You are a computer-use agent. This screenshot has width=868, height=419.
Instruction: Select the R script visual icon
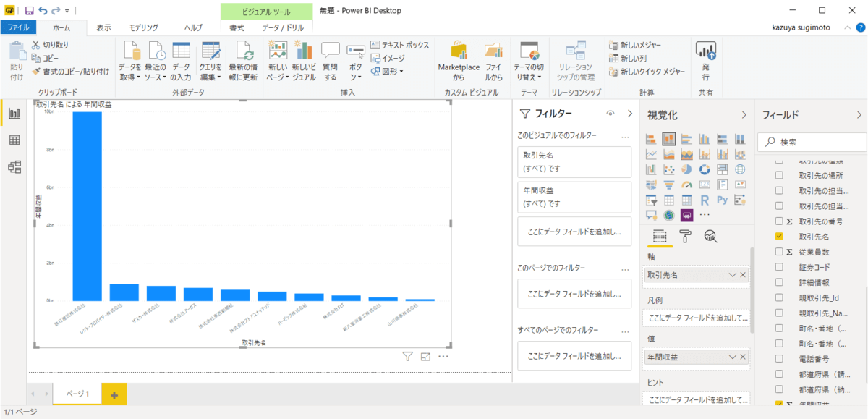tap(705, 200)
